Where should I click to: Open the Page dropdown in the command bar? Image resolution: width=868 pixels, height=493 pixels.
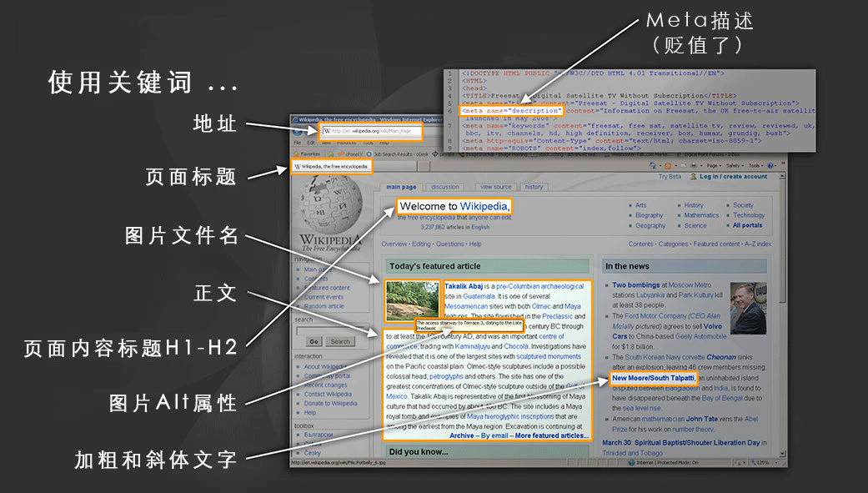pyautogui.click(x=713, y=166)
